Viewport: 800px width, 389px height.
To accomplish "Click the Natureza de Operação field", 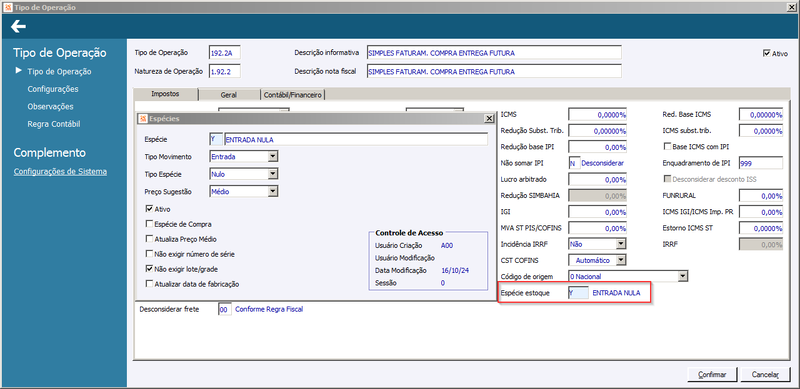I will (x=224, y=71).
